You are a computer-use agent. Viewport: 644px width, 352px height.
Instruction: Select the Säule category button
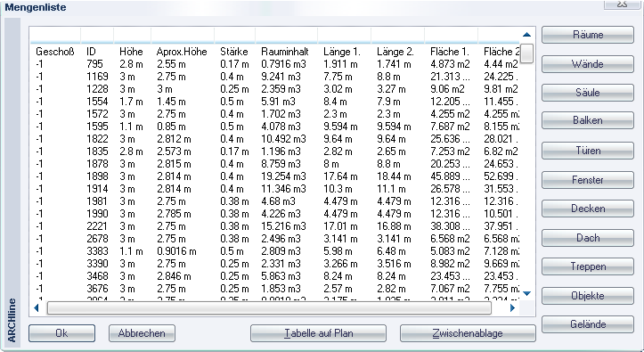coord(588,93)
